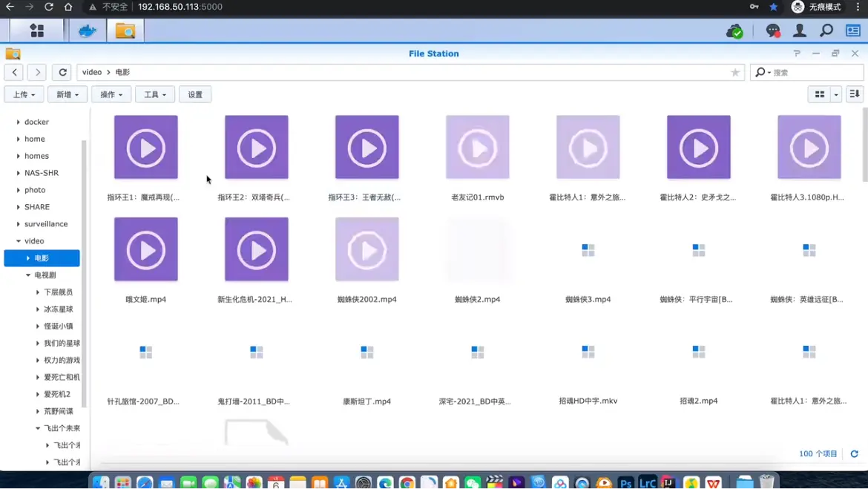Image resolution: width=868 pixels, height=489 pixels.
Task: Toggle thumbnail view mode button
Action: tap(820, 94)
